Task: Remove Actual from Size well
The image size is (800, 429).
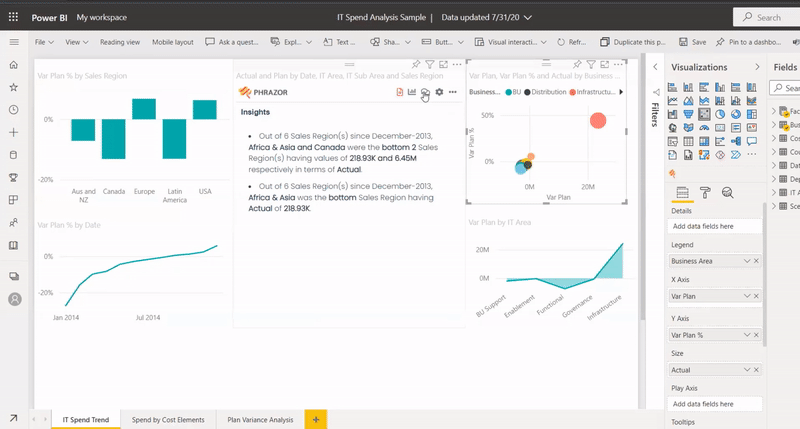Action: [x=756, y=370]
